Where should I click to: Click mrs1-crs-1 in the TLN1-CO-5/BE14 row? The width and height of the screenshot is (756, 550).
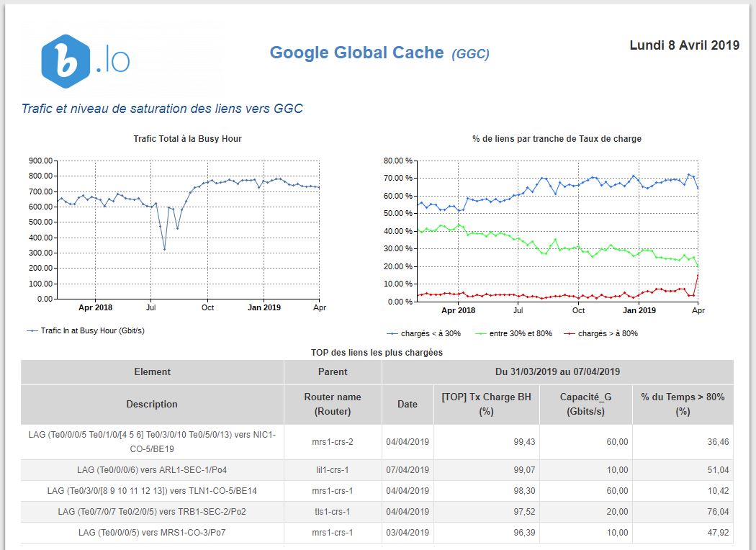pyautogui.click(x=333, y=491)
